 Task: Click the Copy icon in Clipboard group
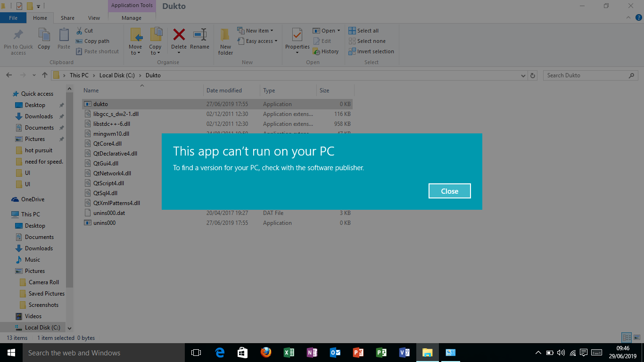tap(44, 35)
